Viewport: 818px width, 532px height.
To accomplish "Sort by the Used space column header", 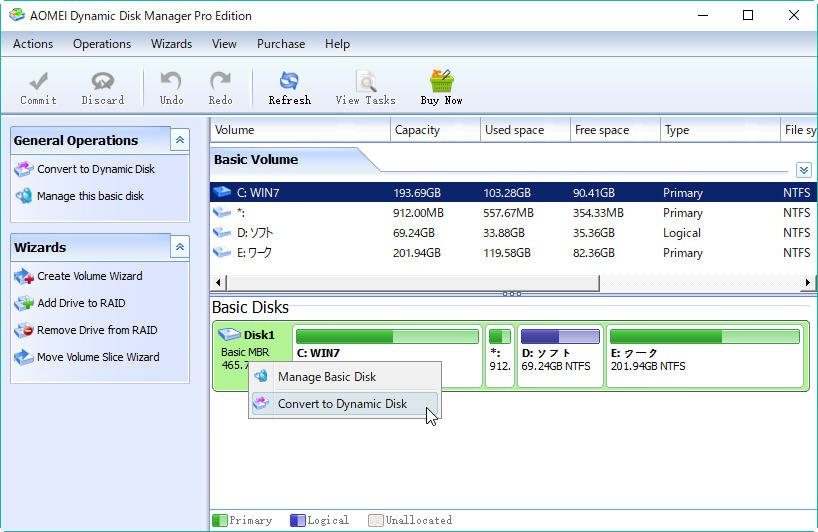I will click(x=525, y=130).
